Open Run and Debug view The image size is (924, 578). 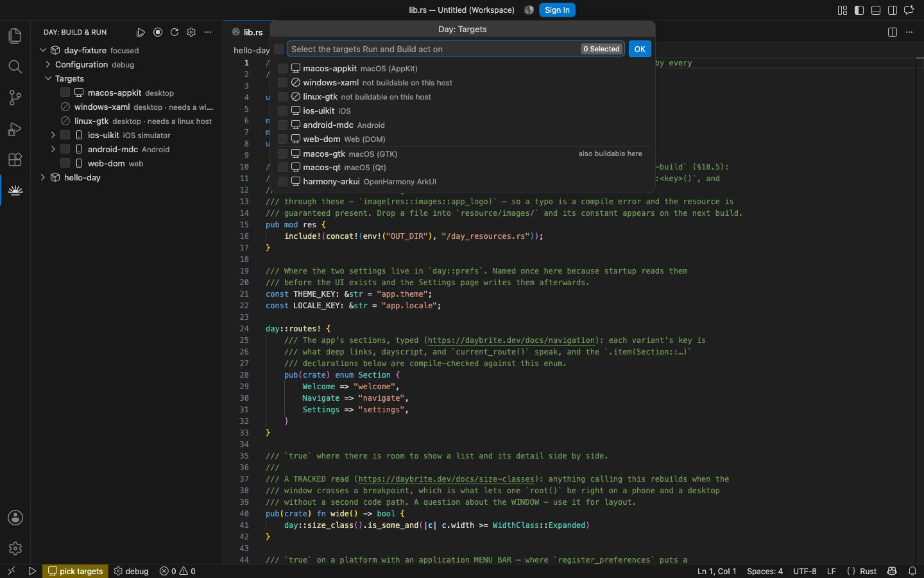pyautogui.click(x=15, y=129)
